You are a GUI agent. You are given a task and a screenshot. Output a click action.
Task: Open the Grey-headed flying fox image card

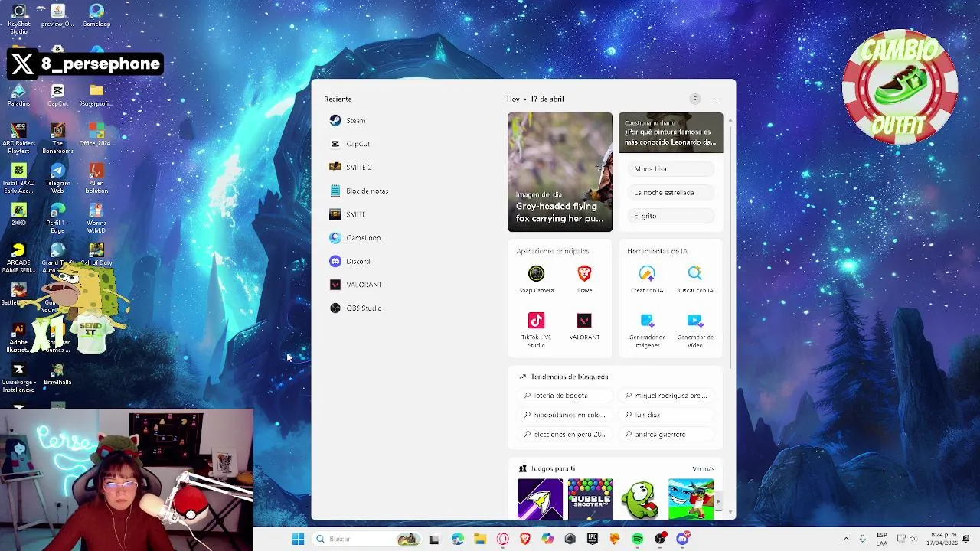click(x=560, y=172)
